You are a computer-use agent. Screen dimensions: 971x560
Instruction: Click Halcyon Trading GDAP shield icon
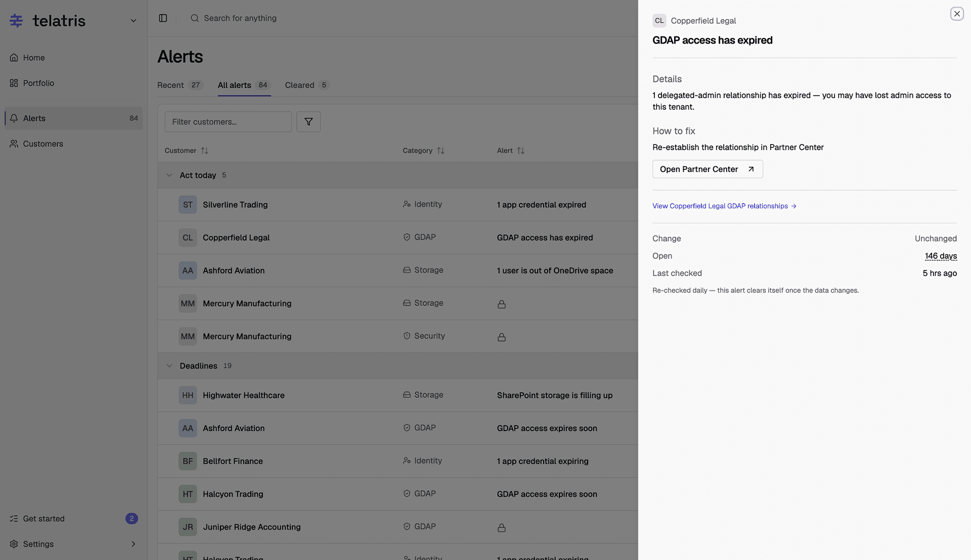(x=407, y=493)
